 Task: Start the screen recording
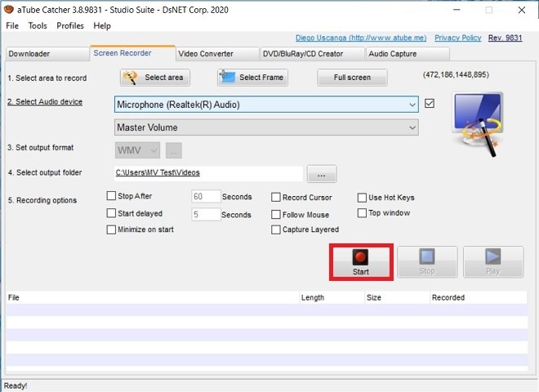click(x=361, y=262)
